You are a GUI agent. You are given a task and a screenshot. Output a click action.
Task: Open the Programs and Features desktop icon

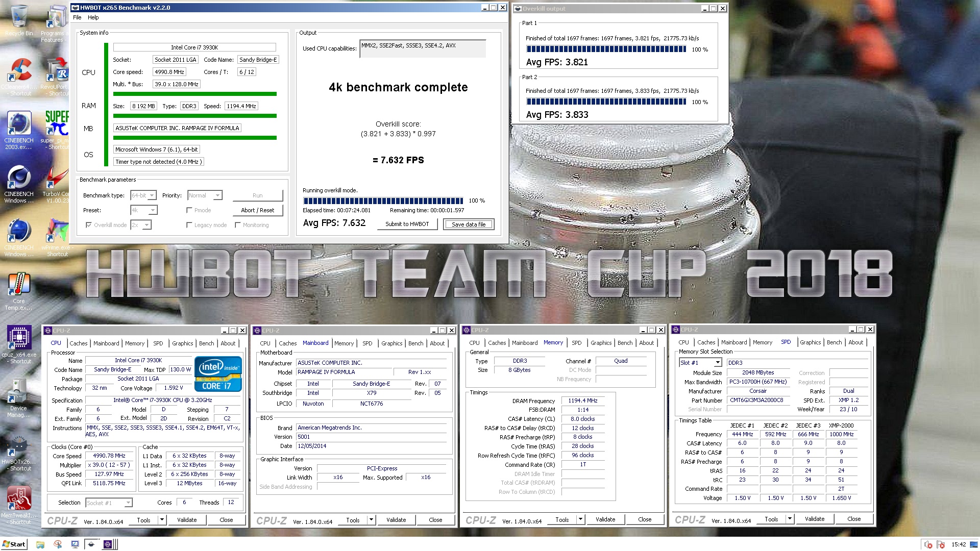[x=55, y=23]
